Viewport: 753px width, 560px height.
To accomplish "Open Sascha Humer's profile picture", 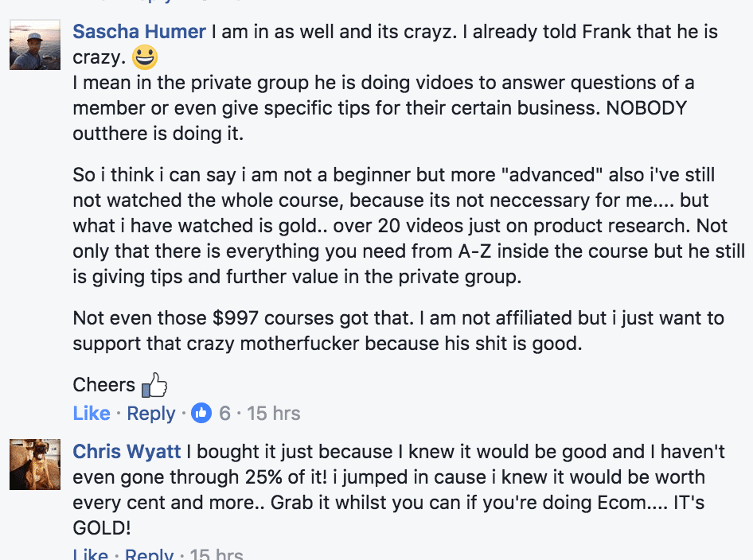I will click(35, 45).
